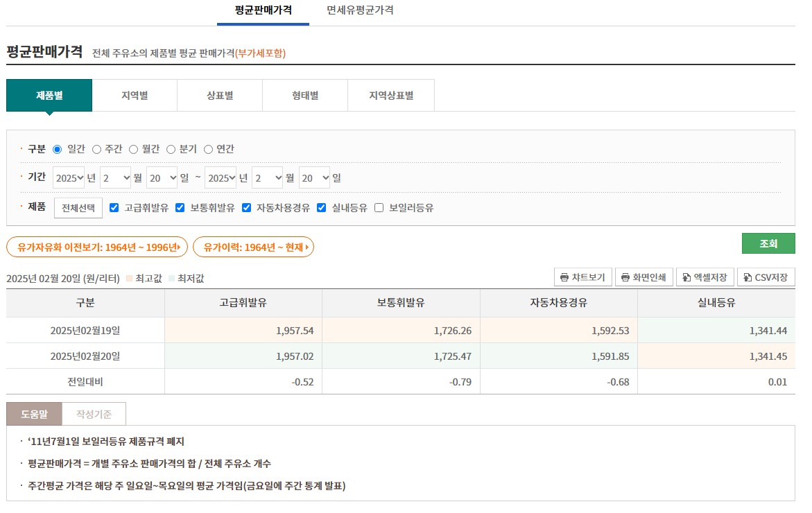Select the 월간 radio option

[x=133, y=149]
